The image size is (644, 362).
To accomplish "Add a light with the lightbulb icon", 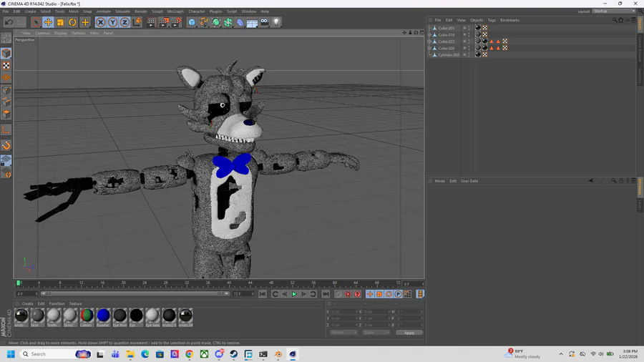I will pyautogui.click(x=276, y=22).
